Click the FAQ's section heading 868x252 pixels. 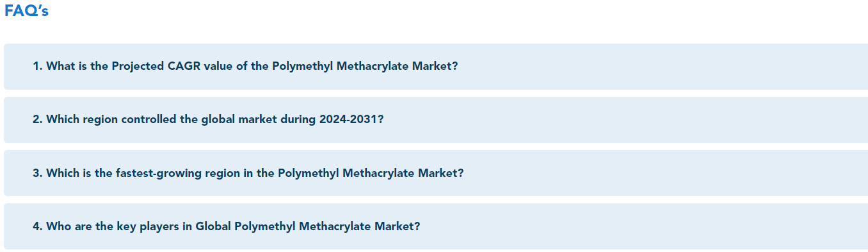tap(26, 12)
